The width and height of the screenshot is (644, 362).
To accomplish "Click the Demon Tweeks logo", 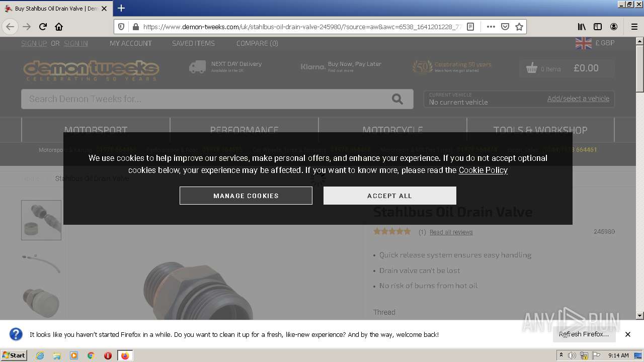I will point(91,70).
